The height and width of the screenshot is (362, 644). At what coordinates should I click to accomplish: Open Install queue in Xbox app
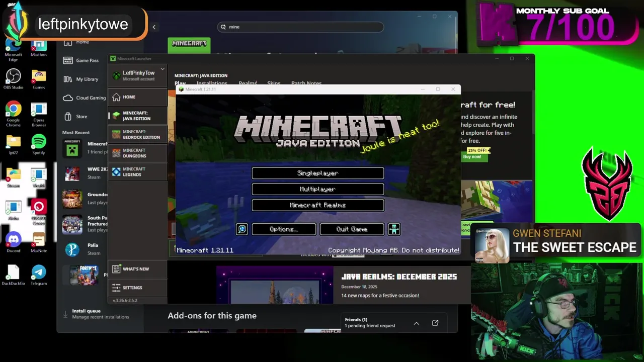tap(96, 314)
